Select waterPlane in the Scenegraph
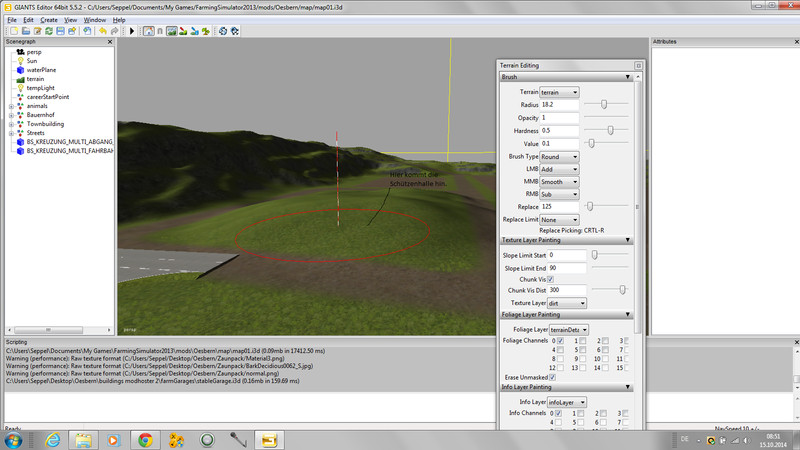800x450 pixels. click(x=40, y=70)
